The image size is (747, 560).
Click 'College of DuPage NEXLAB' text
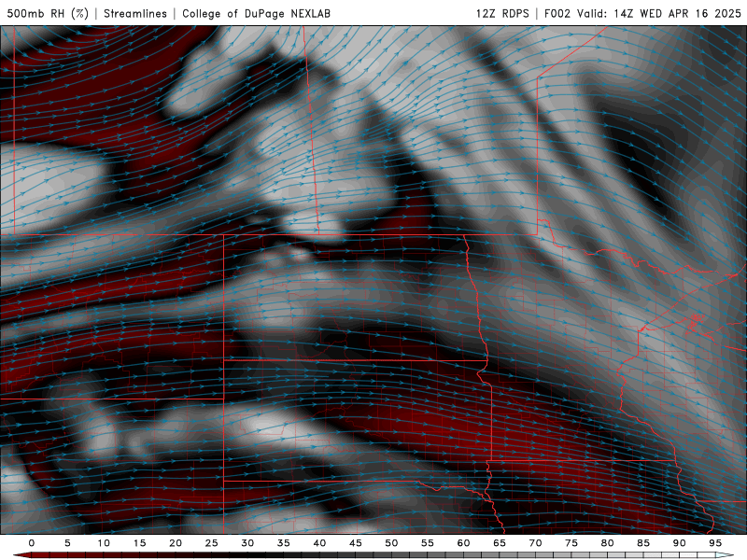coord(256,13)
